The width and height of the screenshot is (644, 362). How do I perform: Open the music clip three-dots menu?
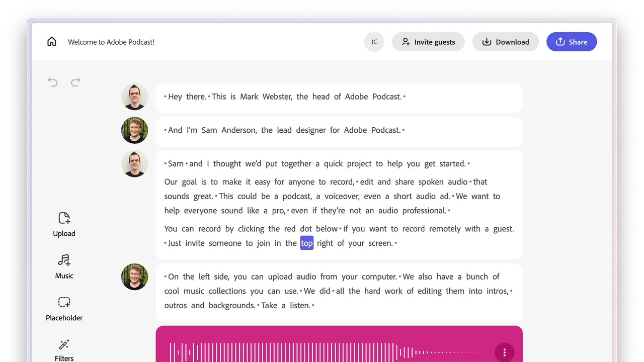pyautogui.click(x=505, y=352)
